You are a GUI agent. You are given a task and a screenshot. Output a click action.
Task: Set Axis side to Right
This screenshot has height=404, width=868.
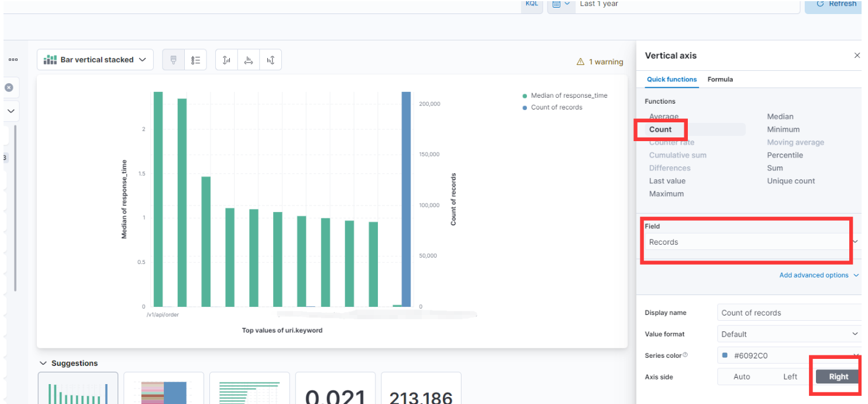coord(838,376)
